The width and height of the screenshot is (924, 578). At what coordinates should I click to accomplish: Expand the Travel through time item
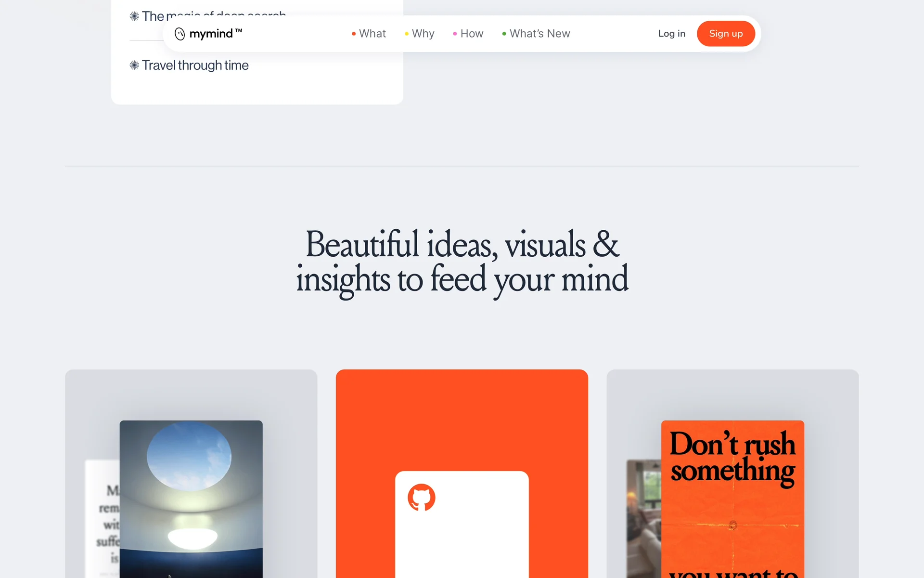195,65
